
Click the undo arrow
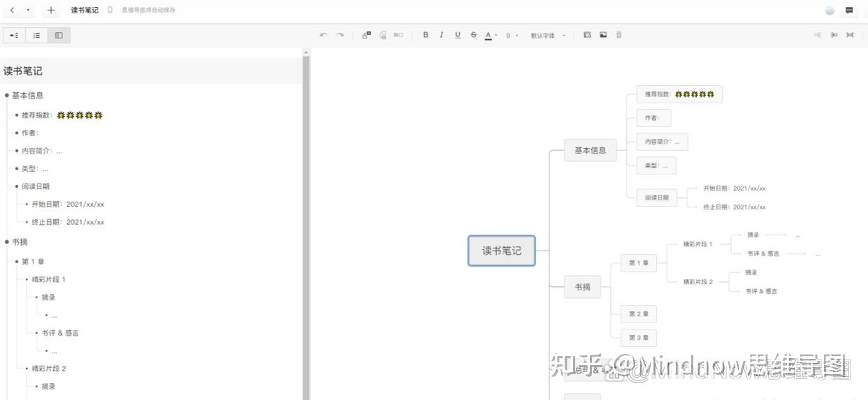pyautogui.click(x=323, y=35)
